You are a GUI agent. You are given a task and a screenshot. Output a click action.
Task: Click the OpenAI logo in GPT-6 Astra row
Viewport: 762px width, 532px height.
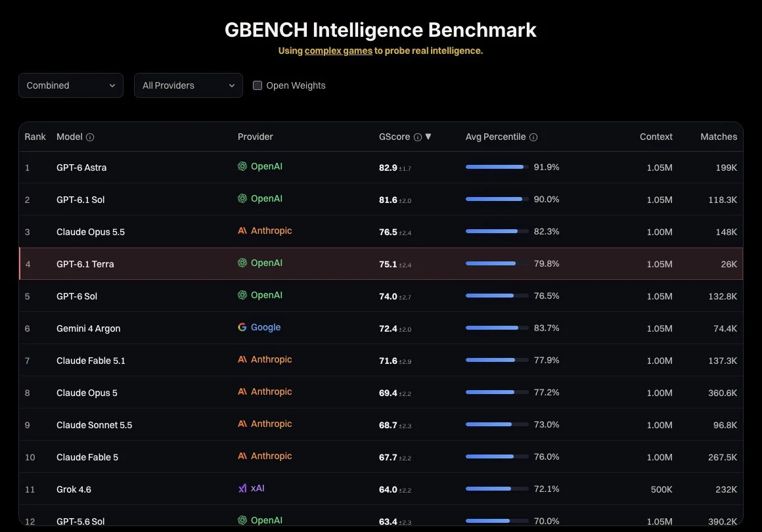[x=242, y=166]
